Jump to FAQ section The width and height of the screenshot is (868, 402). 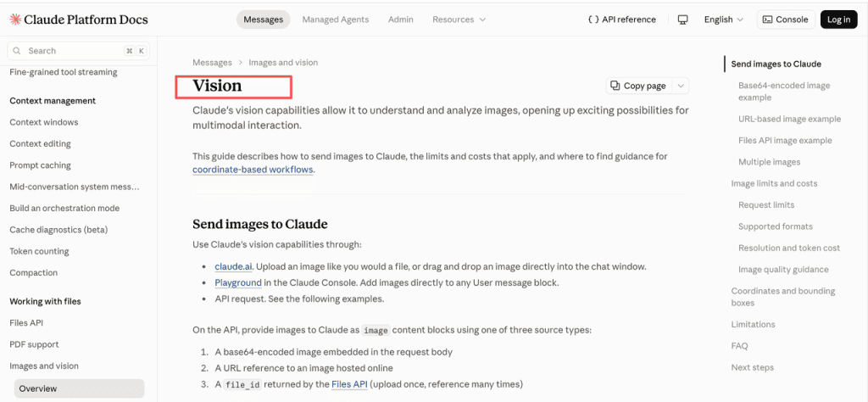click(x=739, y=346)
